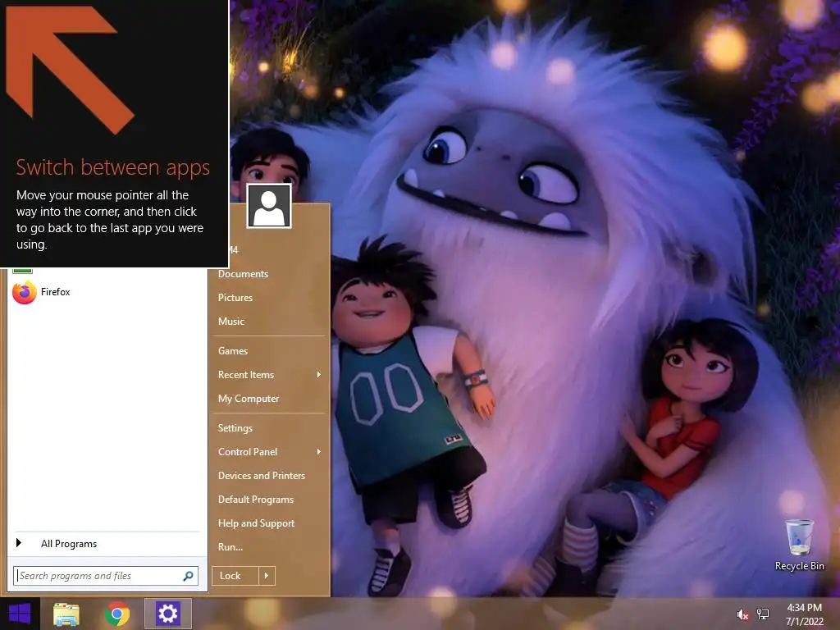The image size is (840, 630).
Task: Click the user account picture
Action: point(269,206)
